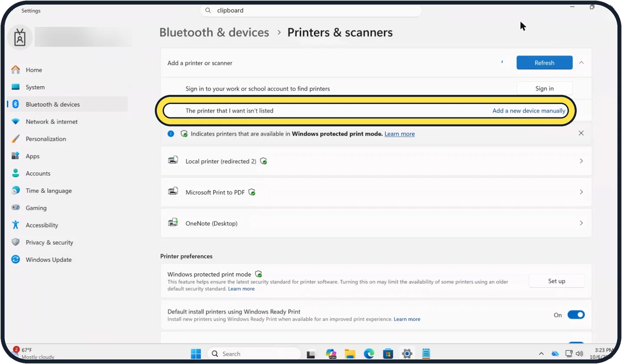Click the taskbar Search box

coord(254,354)
